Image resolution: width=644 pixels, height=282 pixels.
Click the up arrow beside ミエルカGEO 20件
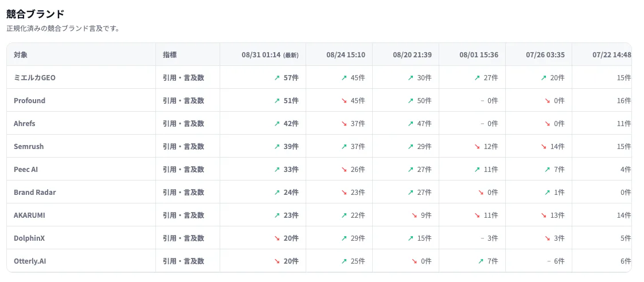(x=544, y=77)
